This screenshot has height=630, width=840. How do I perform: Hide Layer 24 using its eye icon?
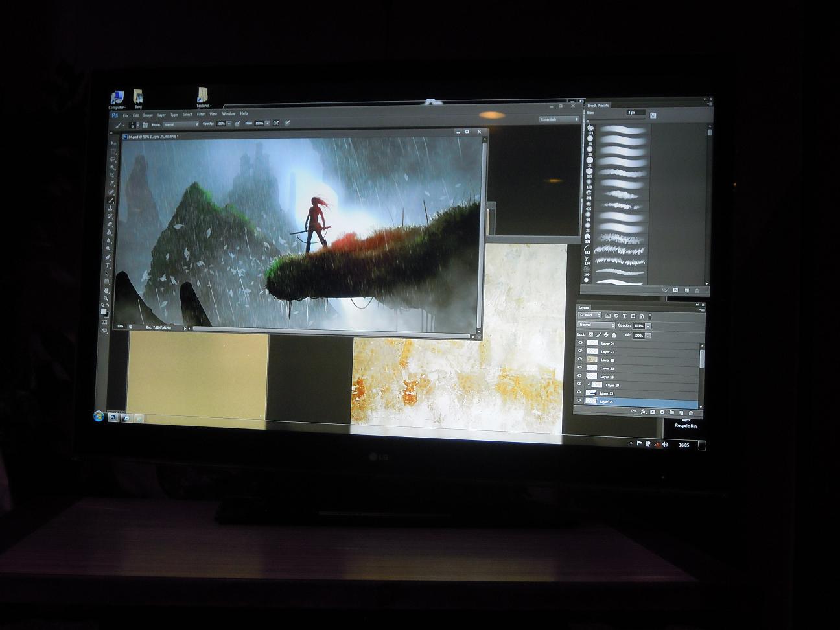click(x=580, y=343)
